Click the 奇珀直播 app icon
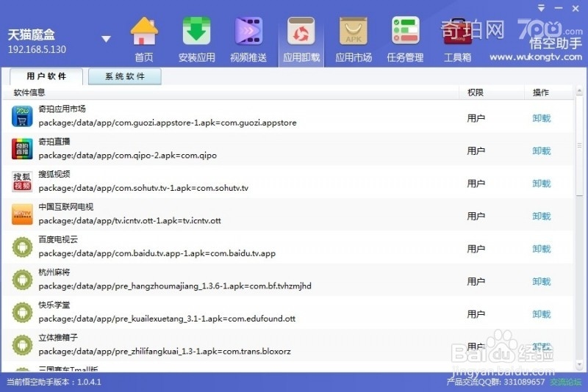Screen dimensions: 588x392 (x=22, y=148)
